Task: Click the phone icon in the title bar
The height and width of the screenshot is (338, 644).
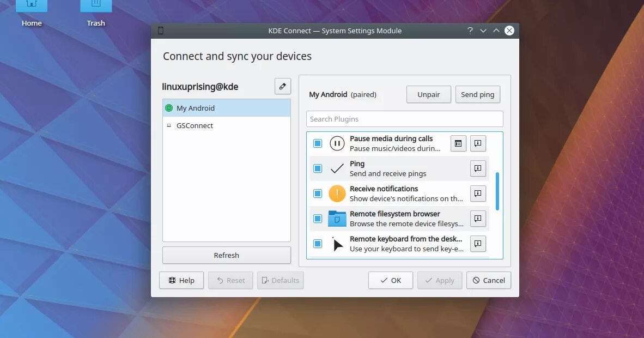Action: [161, 31]
